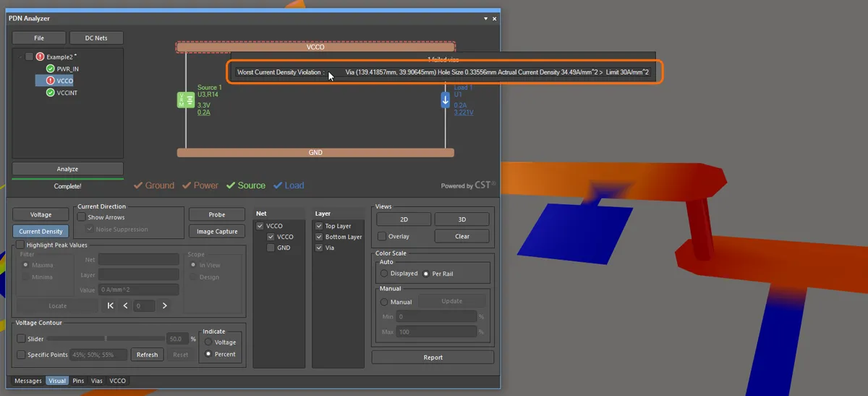This screenshot has width=868, height=396.
Task: Click the green VRM source icon
Action: [182, 100]
